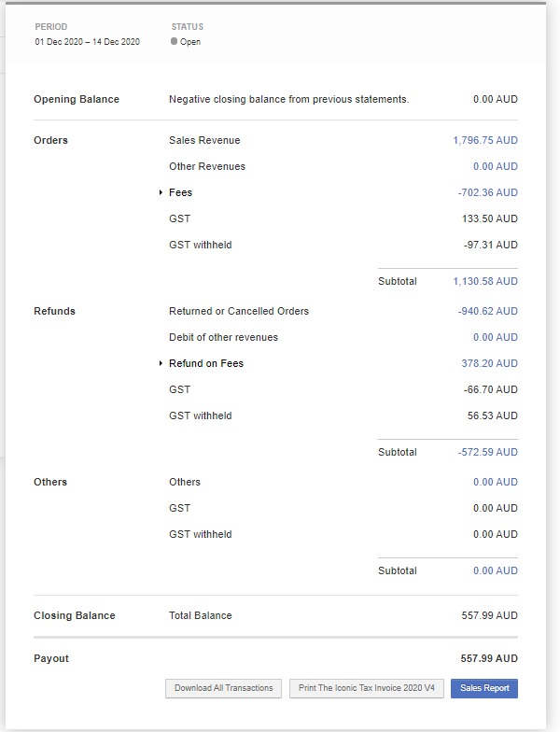Click the Others row 0.00 AUD amount
Viewport: 560px width, 732px height.
point(495,482)
